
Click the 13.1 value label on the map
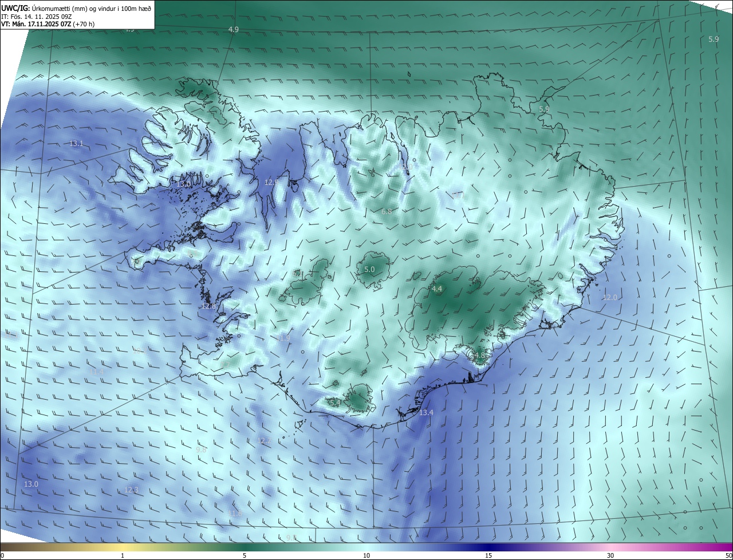76,144
